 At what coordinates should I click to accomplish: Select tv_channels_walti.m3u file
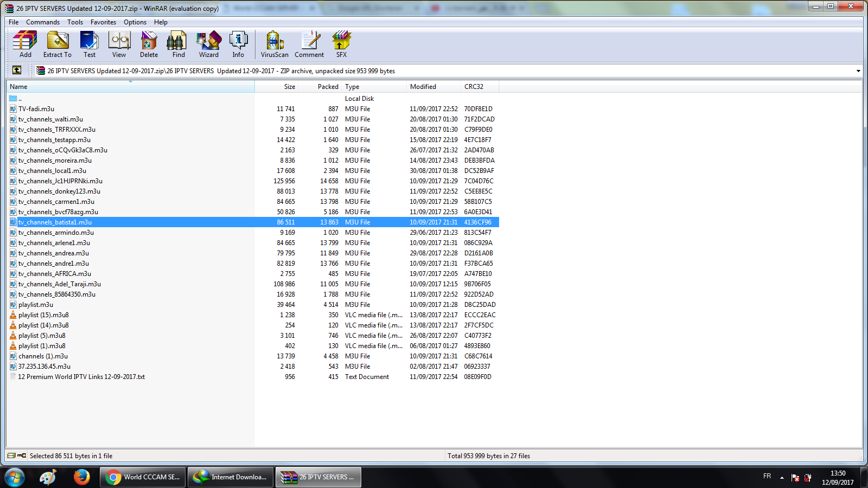[50, 119]
